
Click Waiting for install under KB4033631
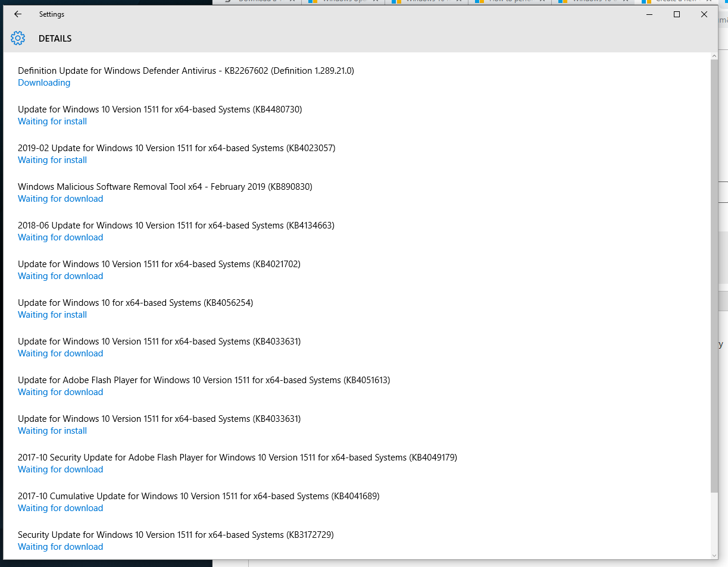coord(52,431)
